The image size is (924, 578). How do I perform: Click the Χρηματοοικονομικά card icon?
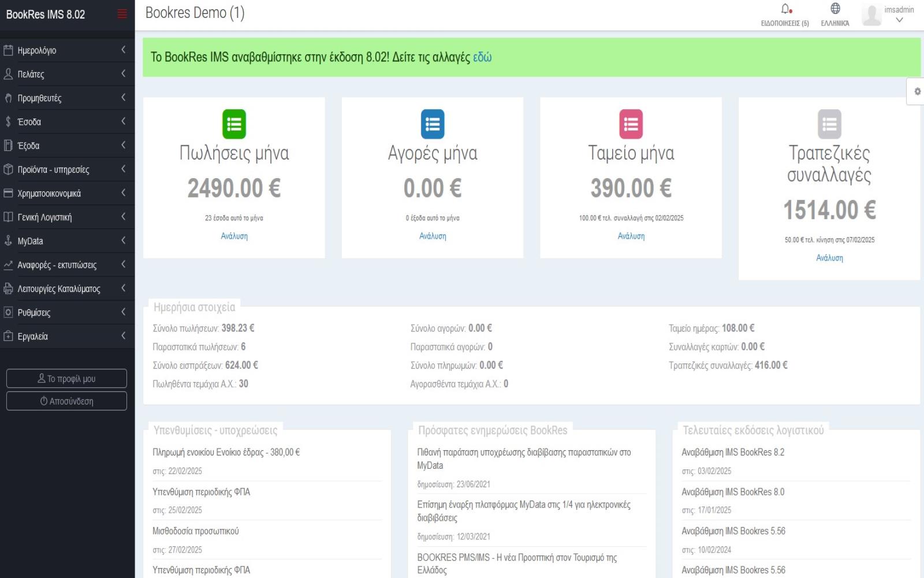click(x=8, y=193)
